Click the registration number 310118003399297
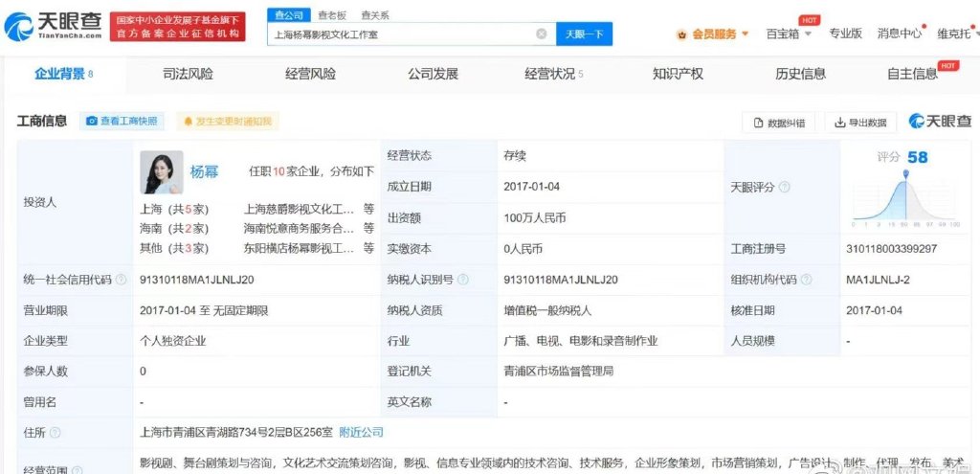980x474 pixels. [892, 248]
